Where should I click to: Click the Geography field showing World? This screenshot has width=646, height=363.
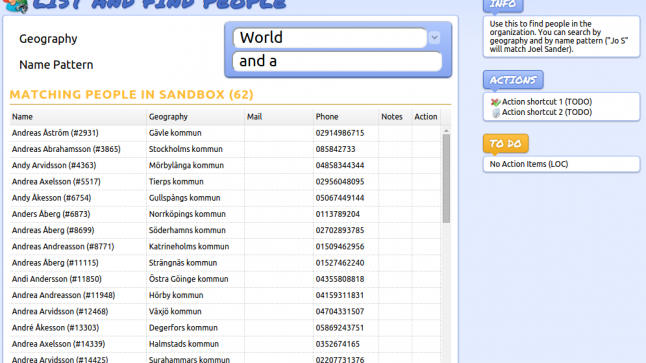point(330,37)
